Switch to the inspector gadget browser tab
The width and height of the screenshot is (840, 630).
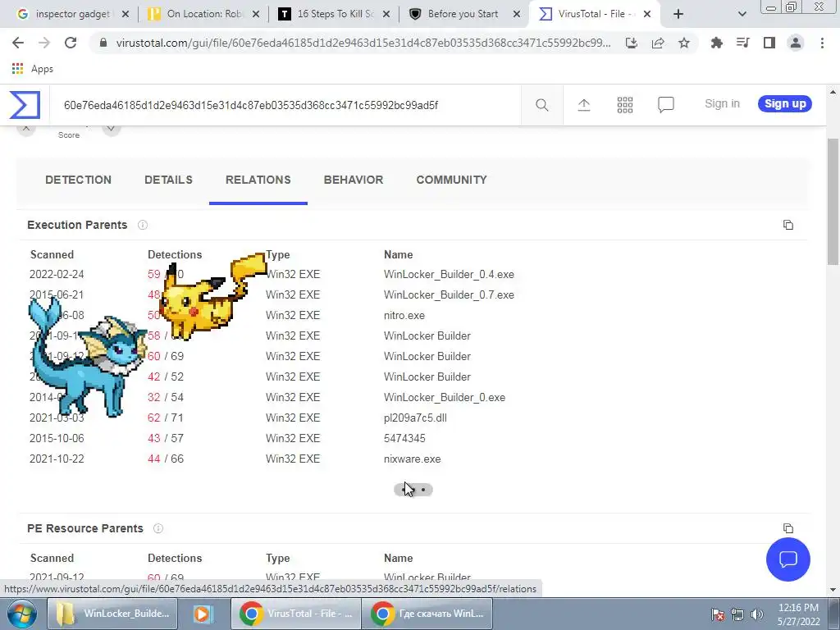(x=72, y=15)
